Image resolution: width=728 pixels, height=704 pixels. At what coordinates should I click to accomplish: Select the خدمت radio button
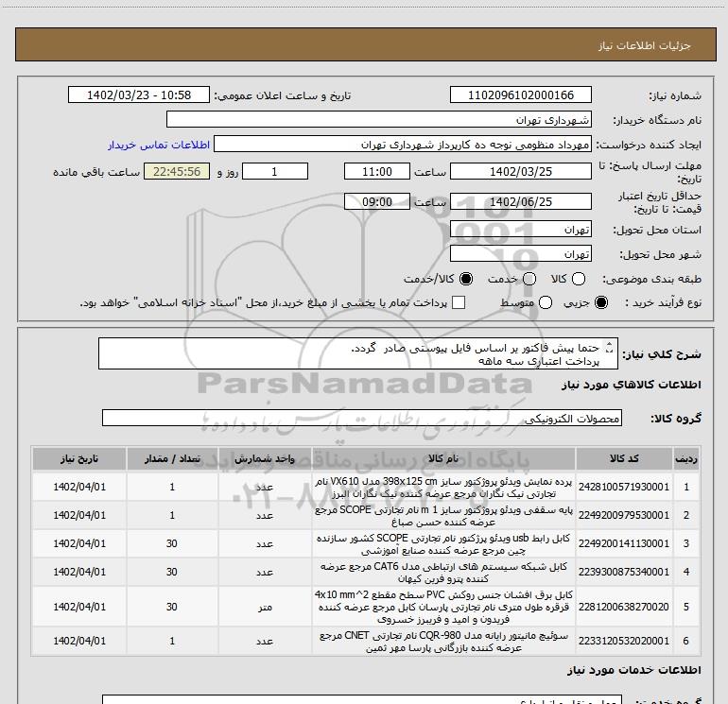[x=529, y=279]
